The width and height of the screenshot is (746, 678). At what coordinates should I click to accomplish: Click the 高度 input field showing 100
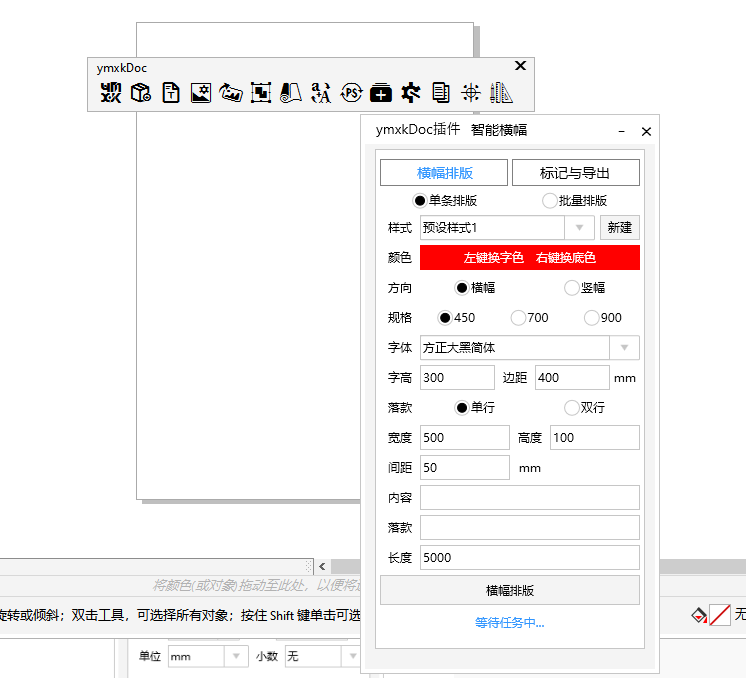[x=595, y=438]
